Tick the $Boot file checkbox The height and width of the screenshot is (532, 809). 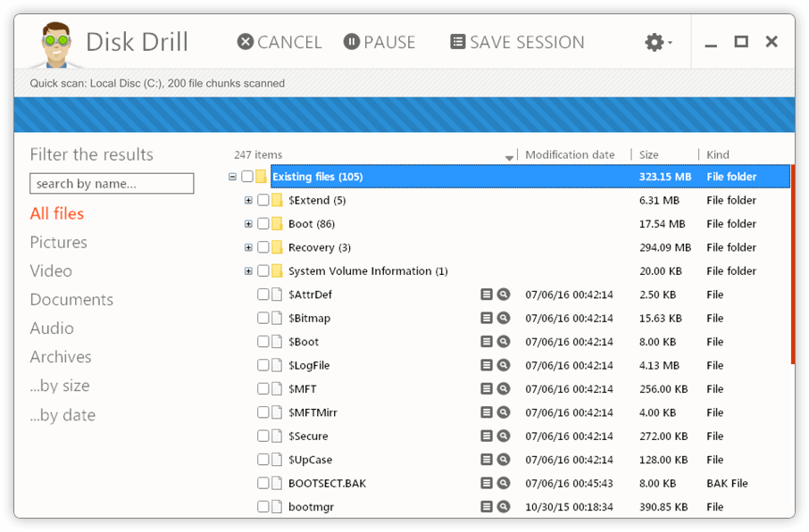[x=263, y=342]
